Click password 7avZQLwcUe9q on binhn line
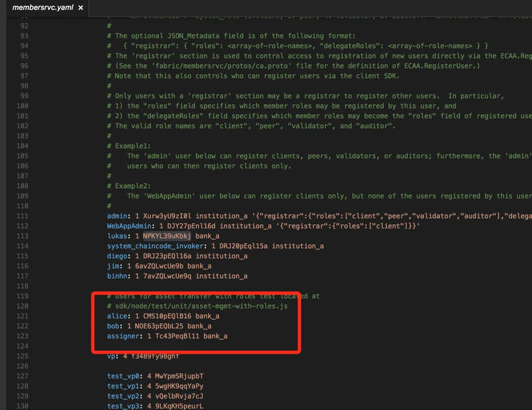This screenshot has height=410, width=532. point(167,276)
